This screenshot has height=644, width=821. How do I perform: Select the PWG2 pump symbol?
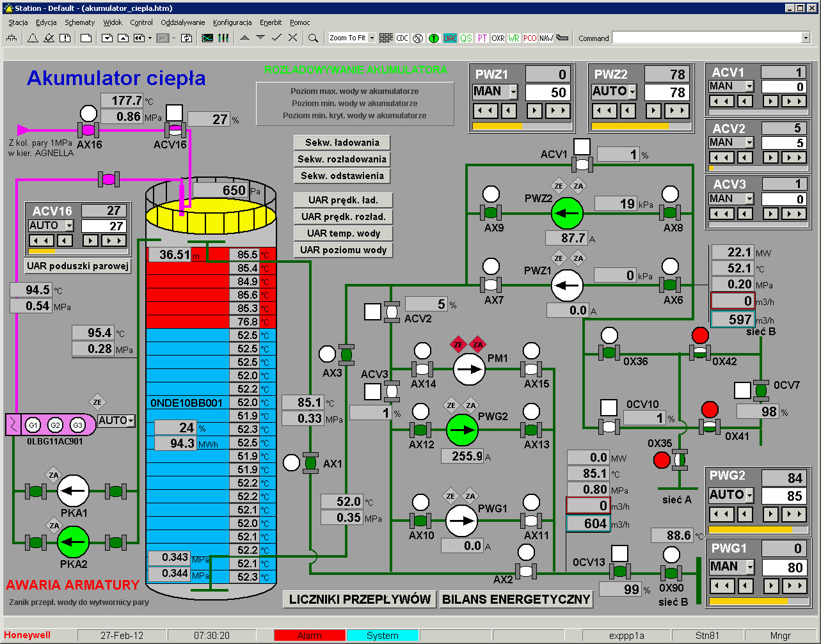[x=462, y=430]
